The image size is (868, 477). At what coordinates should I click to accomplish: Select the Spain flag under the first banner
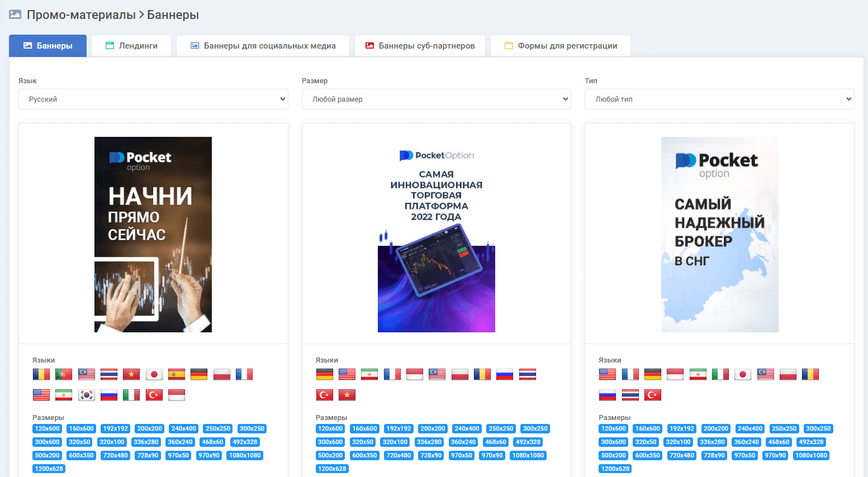click(x=177, y=374)
